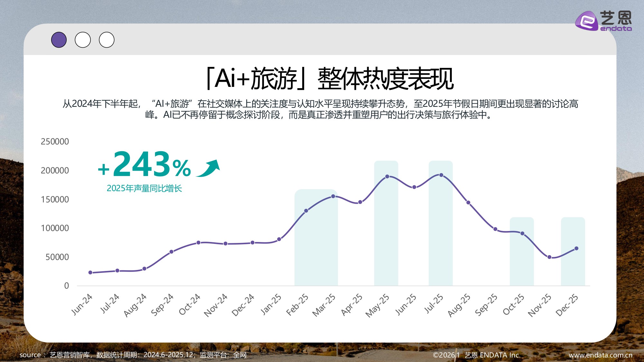Click the final Dec-25 data point
Screen dimensions: 644x362
576,248
